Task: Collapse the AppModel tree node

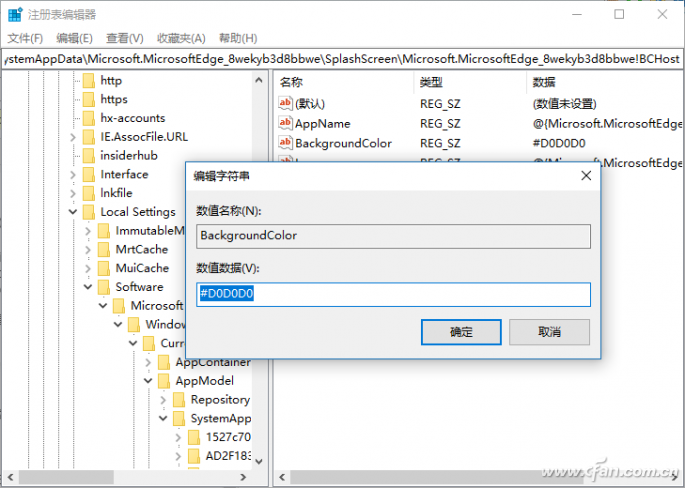Action: (x=148, y=381)
